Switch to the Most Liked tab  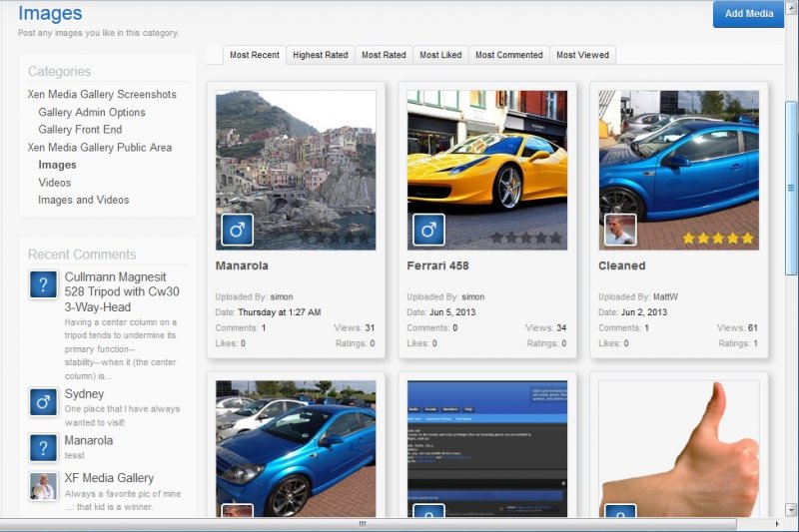[x=440, y=55]
